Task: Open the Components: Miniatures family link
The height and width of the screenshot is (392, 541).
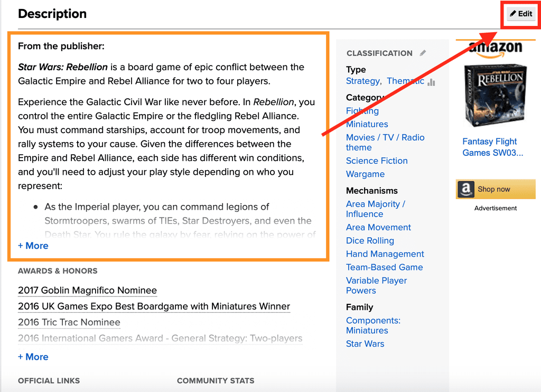Action: tap(374, 325)
